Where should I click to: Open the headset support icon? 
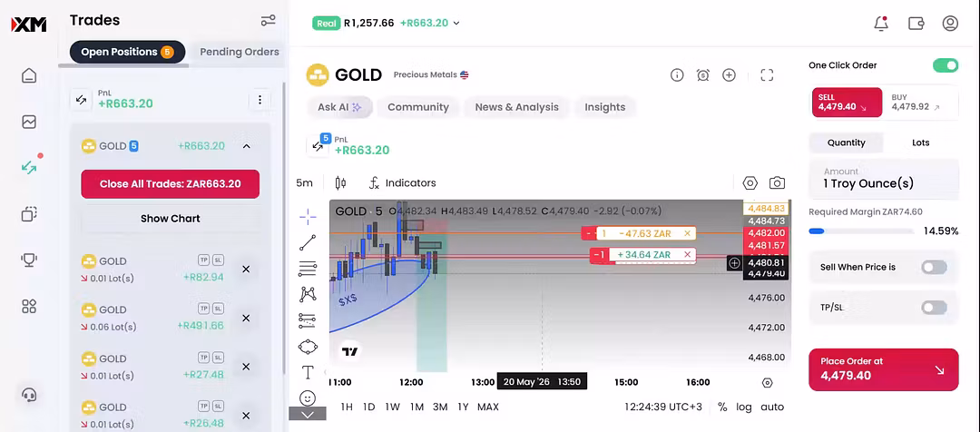[x=29, y=395]
